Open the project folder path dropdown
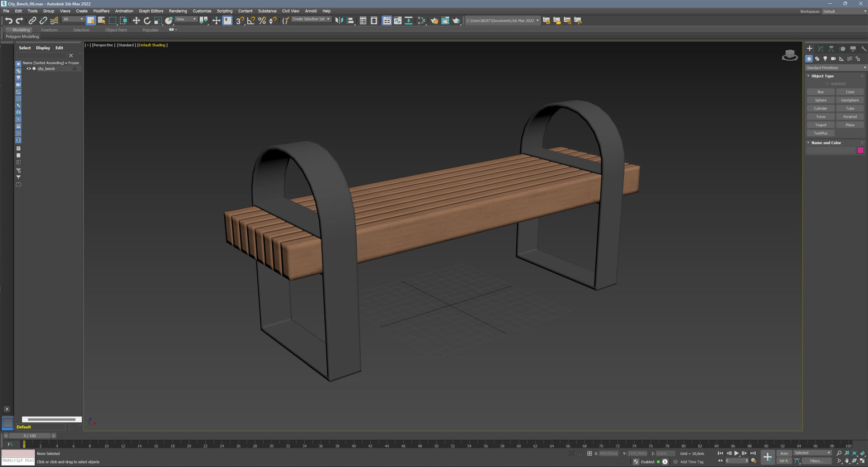Viewport: 868px width, 467px height. point(502,20)
